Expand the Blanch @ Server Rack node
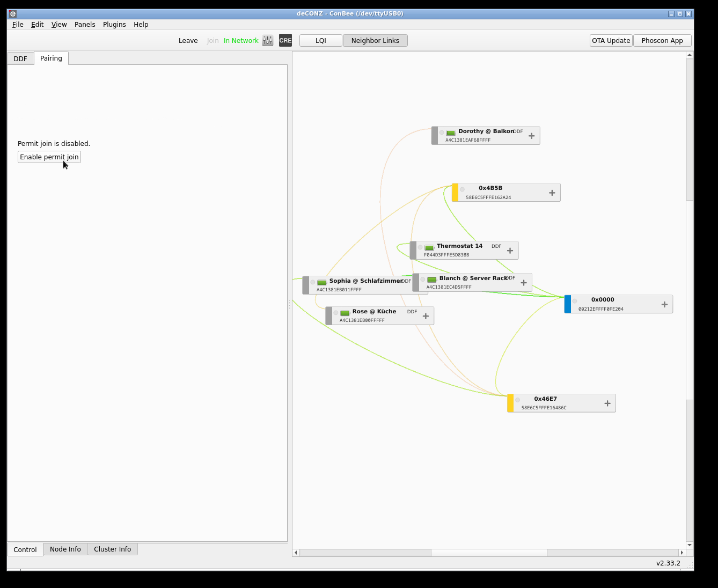This screenshot has height=588, width=718. pyautogui.click(x=524, y=283)
